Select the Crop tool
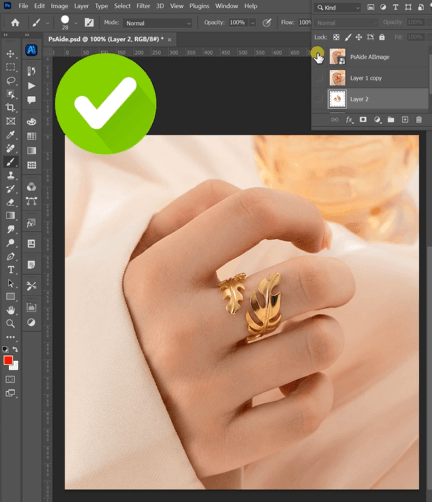Image resolution: width=432 pixels, height=502 pixels. tap(10, 107)
